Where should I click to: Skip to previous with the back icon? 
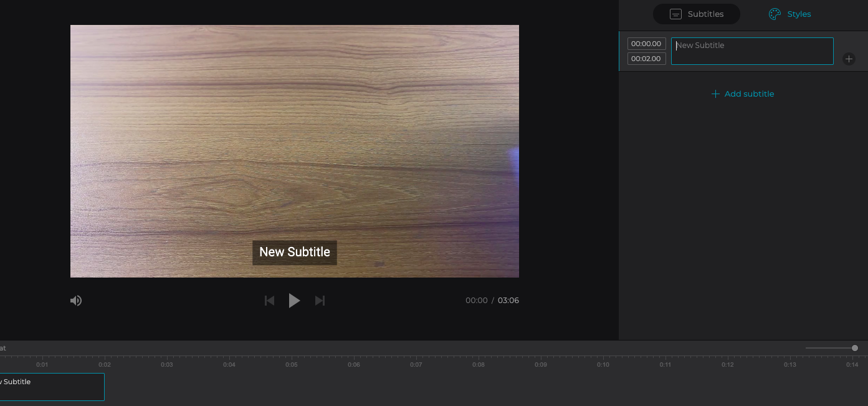(x=270, y=301)
